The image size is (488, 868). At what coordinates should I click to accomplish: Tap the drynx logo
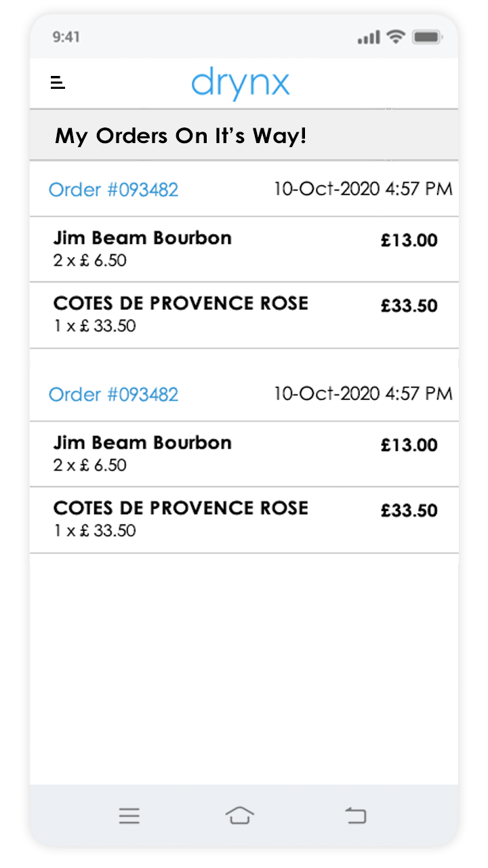coord(241,84)
